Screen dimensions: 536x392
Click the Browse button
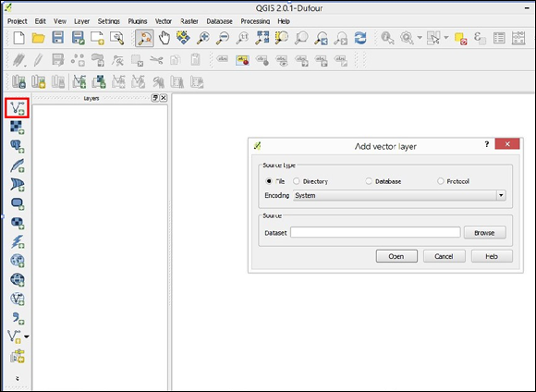[x=484, y=233]
